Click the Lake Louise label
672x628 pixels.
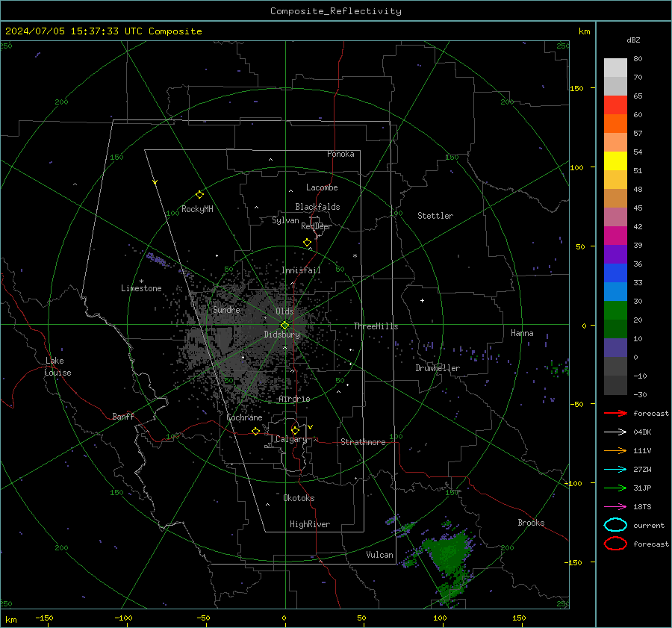pos(57,367)
